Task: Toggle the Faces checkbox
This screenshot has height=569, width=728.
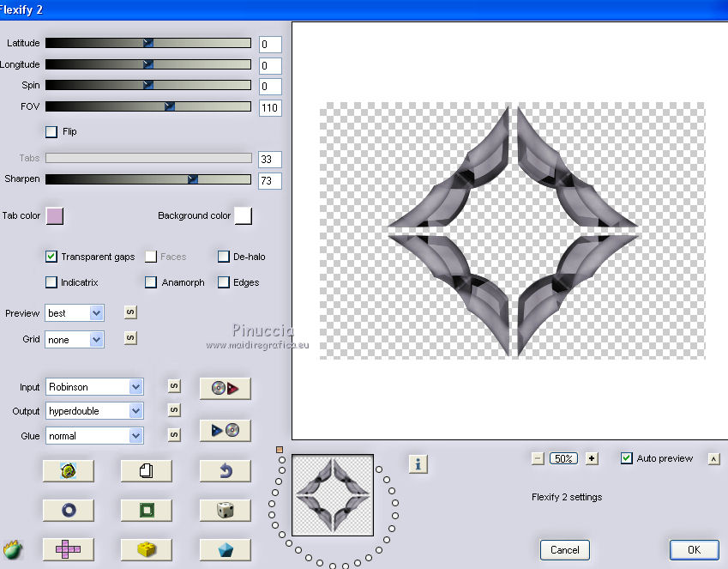Action: pyautogui.click(x=150, y=257)
